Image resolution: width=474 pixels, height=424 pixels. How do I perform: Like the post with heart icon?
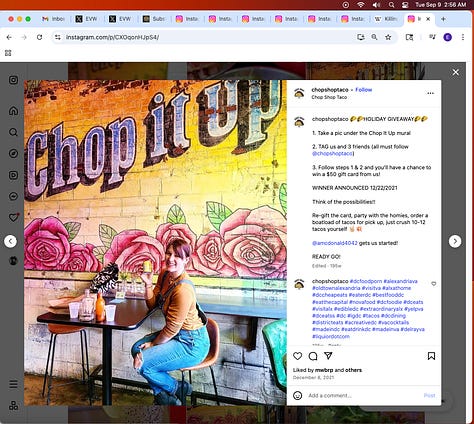297,356
